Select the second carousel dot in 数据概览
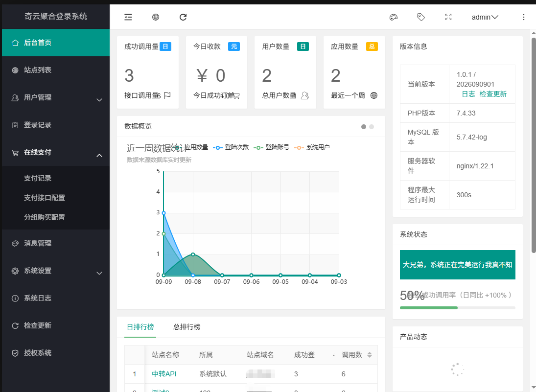This screenshot has width=536, height=392. pos(372,127)
